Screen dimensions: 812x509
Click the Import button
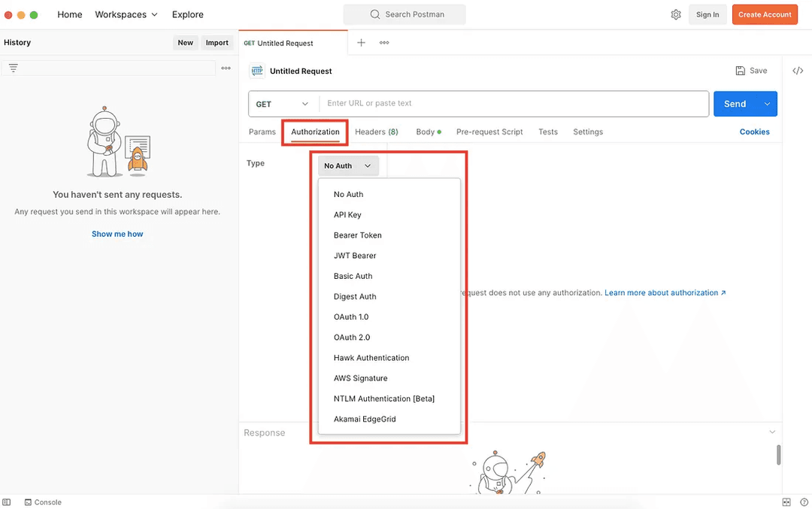click(x=217, y=42)
